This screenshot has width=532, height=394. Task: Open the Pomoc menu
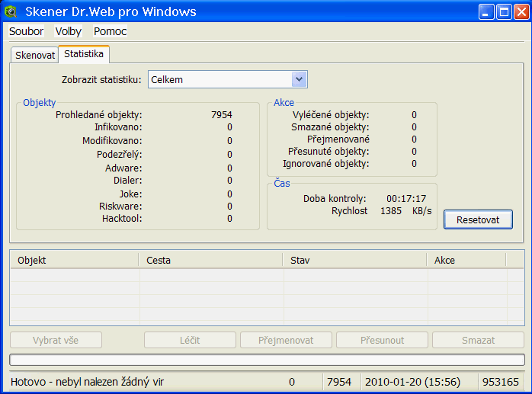coord(111,31)
